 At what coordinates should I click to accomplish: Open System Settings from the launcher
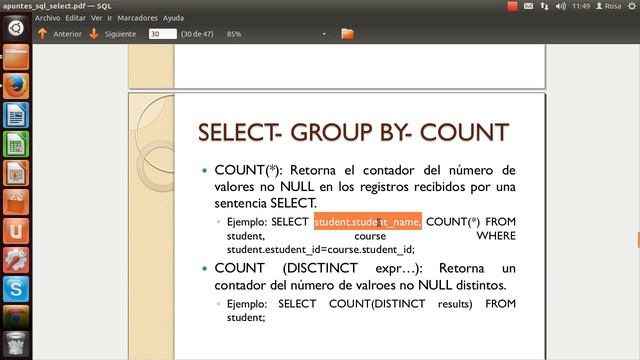coord(16,260)
